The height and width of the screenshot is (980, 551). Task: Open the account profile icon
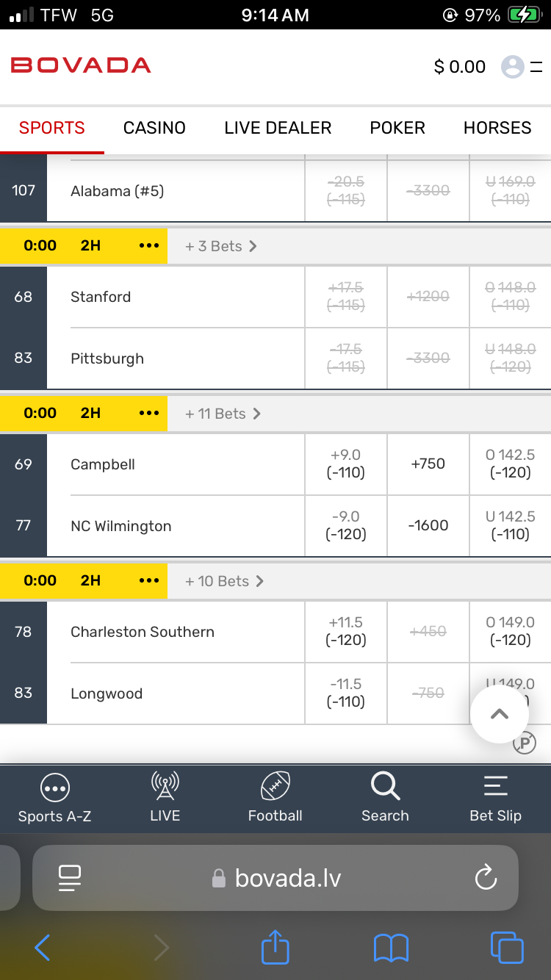point(513,67)
